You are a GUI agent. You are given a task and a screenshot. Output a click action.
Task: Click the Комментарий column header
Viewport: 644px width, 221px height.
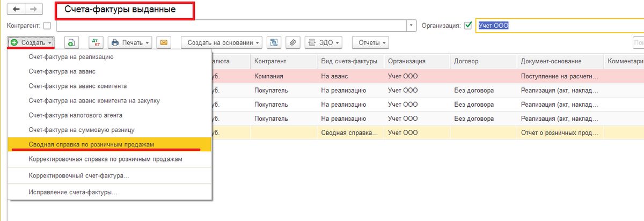(624, 61)
